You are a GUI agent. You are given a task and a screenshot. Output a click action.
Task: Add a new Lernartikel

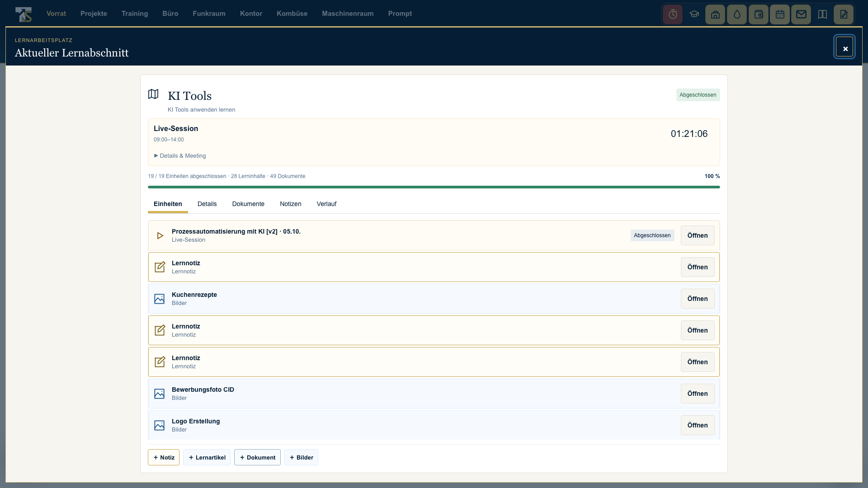point(207,457)
